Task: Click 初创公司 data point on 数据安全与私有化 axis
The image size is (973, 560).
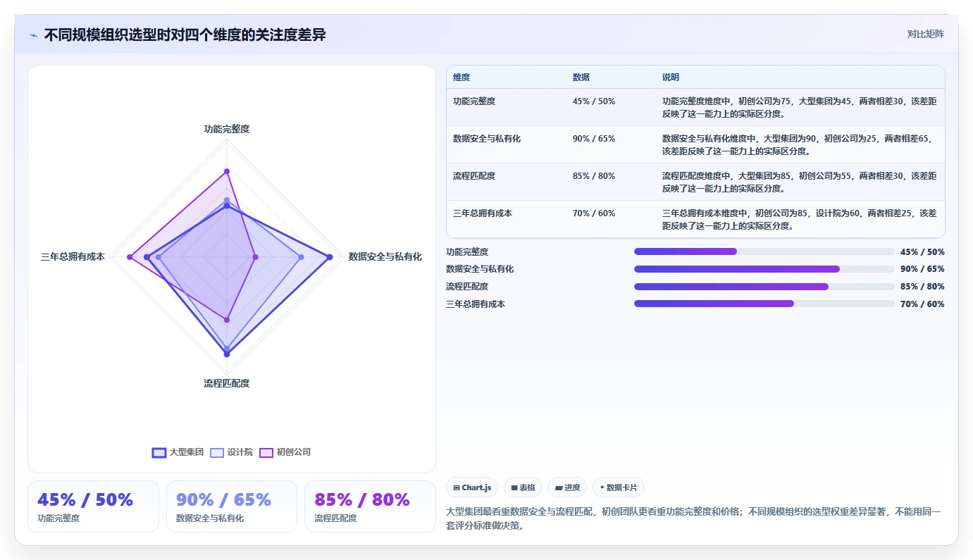Action: [255, 257]
